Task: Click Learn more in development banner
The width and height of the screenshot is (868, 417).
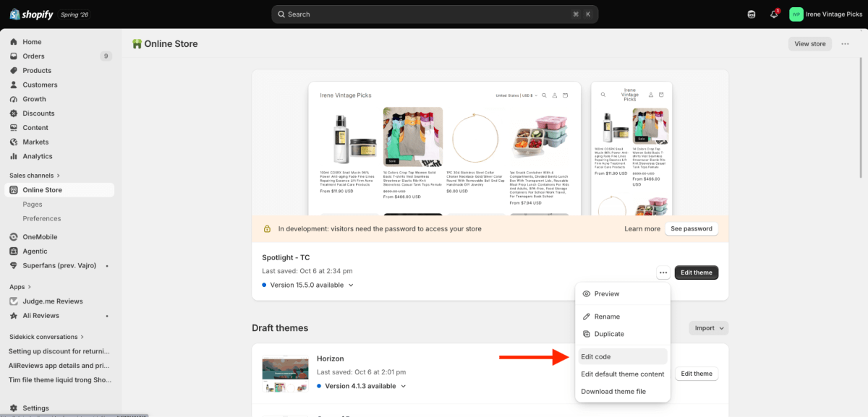Action: coord(642,228)
